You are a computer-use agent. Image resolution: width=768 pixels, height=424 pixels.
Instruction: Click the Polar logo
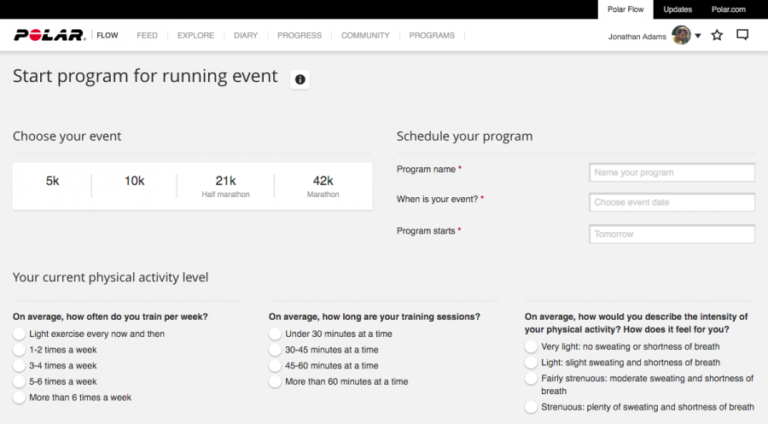coord(50,36)
